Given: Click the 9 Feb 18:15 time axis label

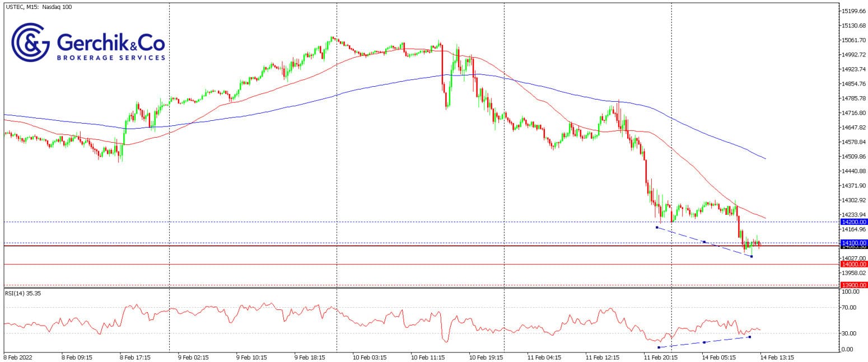Looking at the screenshot, I should (311, 356).
